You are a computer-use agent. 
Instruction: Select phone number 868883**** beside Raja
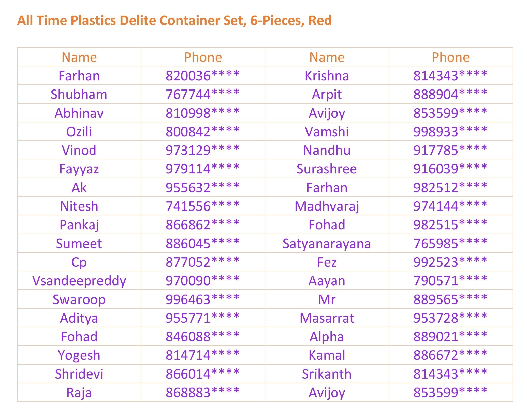202,393
